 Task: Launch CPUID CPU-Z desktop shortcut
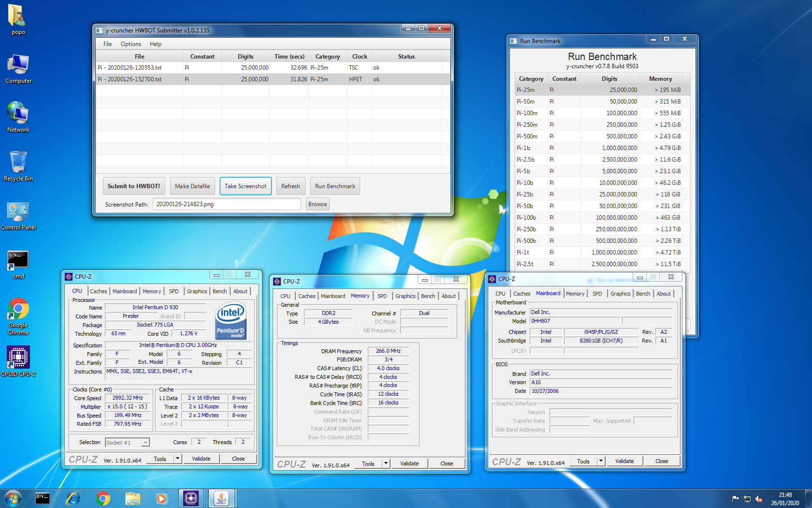click(x=18, y=361)
